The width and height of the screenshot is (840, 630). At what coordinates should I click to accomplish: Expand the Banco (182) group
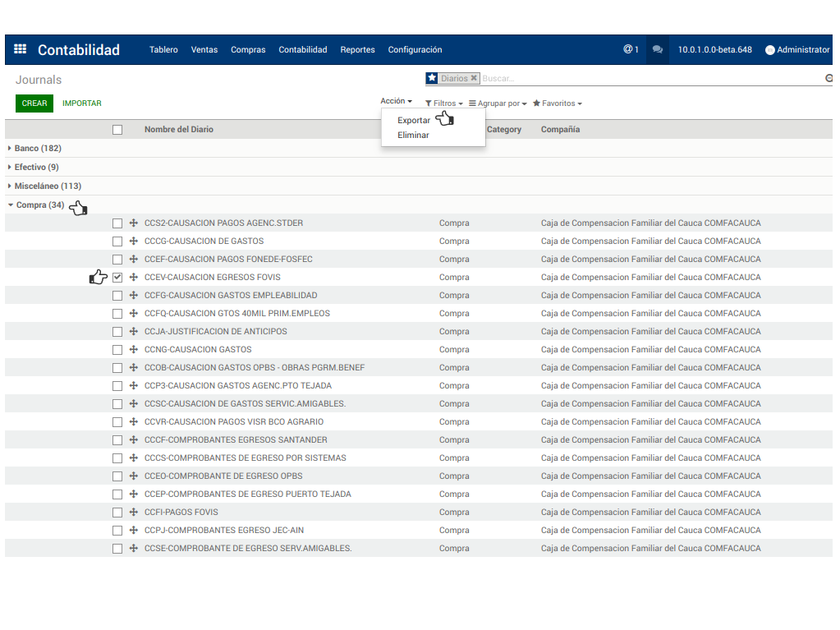point(34,149)
